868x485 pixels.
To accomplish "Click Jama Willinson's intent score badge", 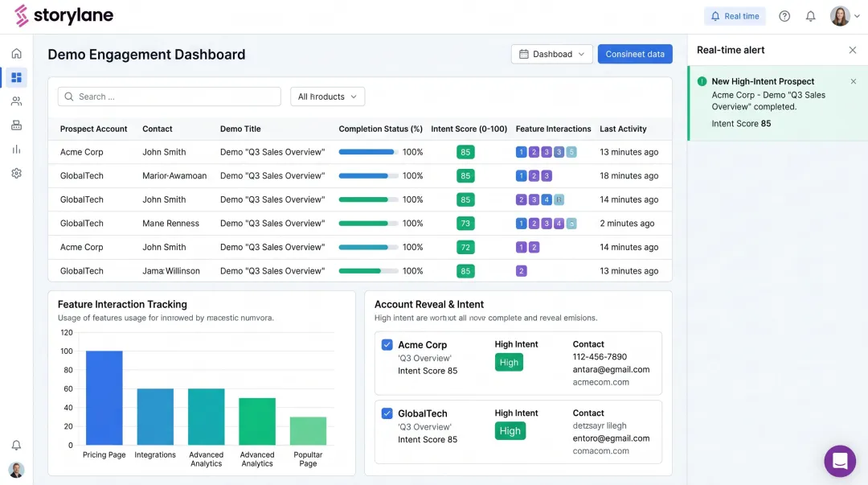I will (465, 271).
